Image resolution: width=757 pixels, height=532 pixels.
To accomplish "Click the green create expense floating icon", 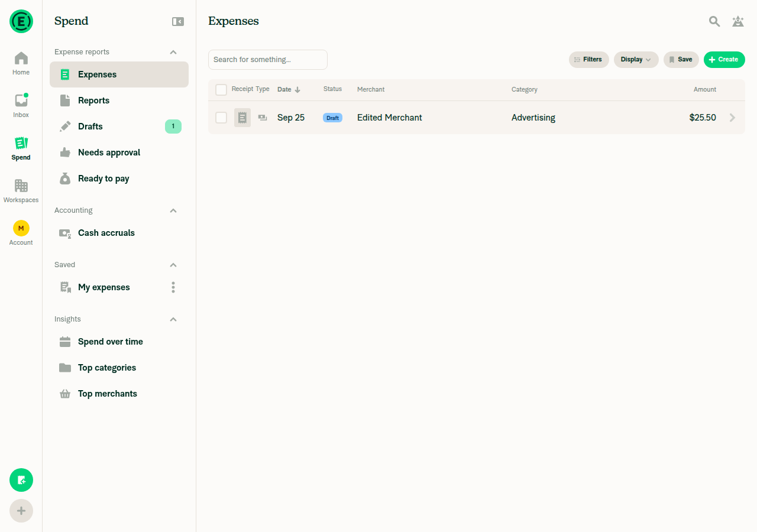I will click(x=21, y=480).
